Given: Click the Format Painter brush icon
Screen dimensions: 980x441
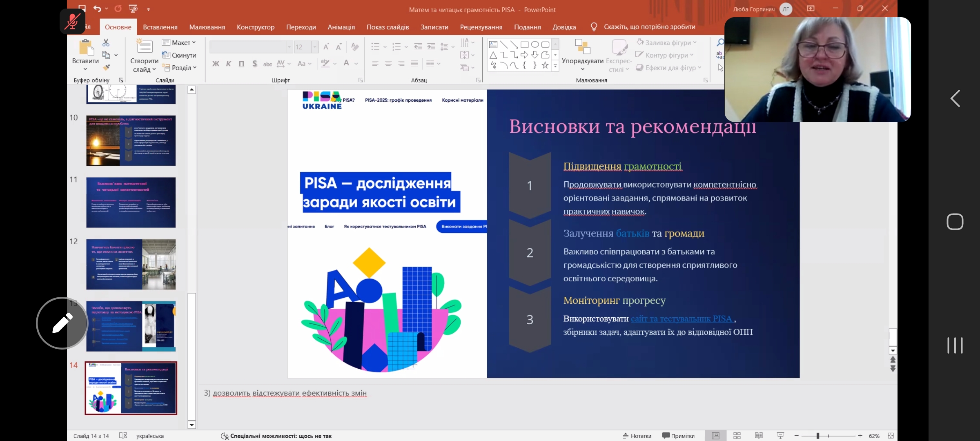Looking at the screenshot, I should coord(106,67).
